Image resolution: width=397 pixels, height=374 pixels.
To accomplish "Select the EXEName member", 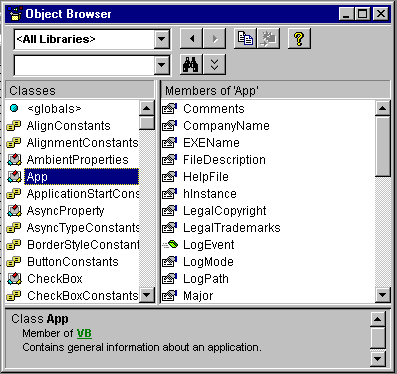I will (x=211, y=143).
